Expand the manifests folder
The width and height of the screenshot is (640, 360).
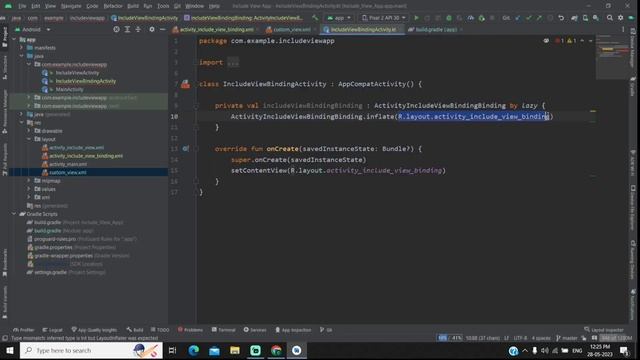click(21, 48)
